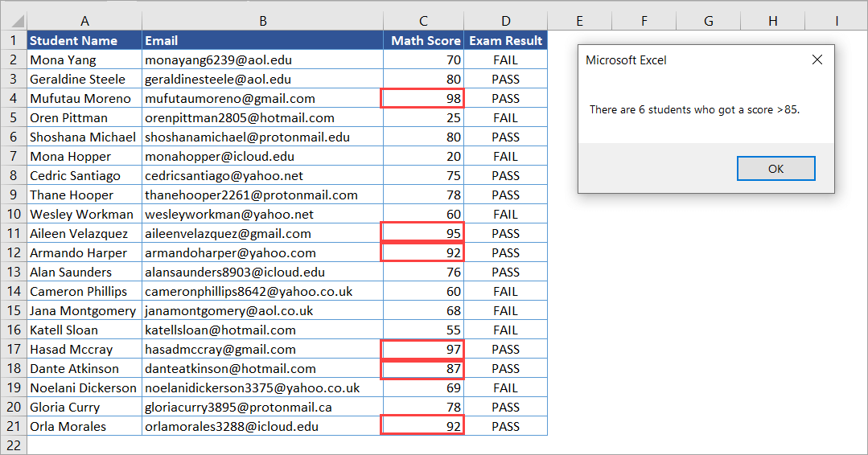Click email alansaunders8903@icloud.edu
The height and width of the screenshot is (455, 868).
click(262, 272)
